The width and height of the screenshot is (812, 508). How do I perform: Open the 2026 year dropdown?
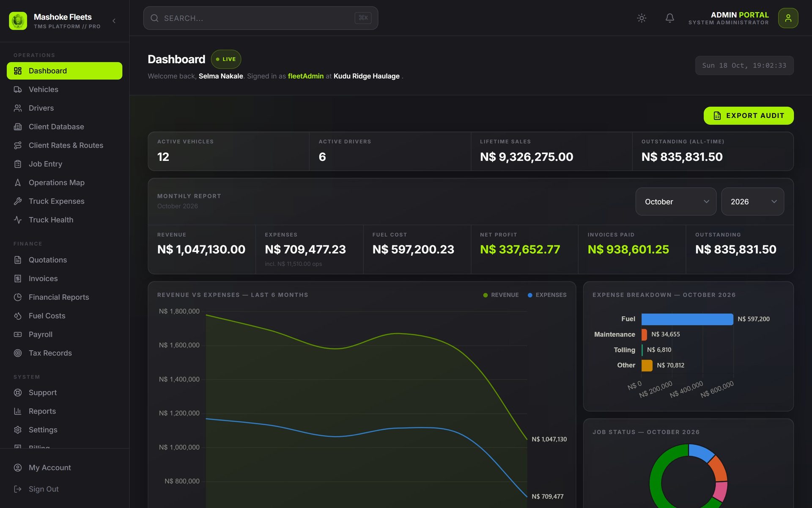752,202
